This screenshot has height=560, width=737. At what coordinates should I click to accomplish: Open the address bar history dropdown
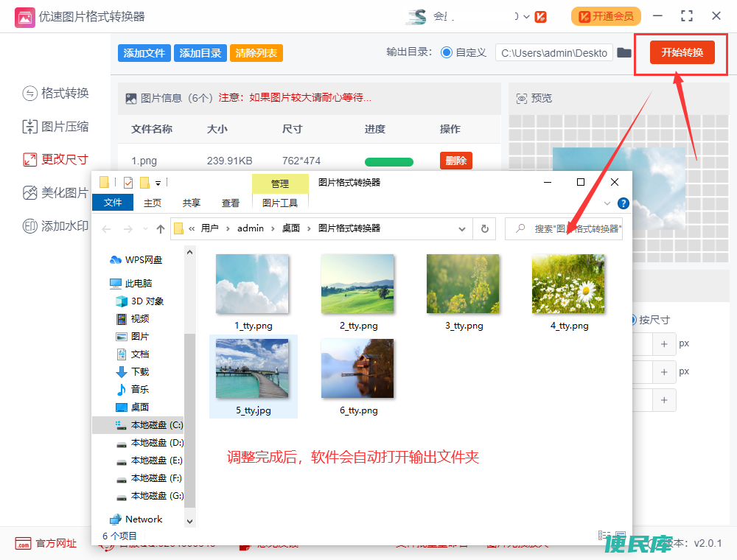pos(462,229)
